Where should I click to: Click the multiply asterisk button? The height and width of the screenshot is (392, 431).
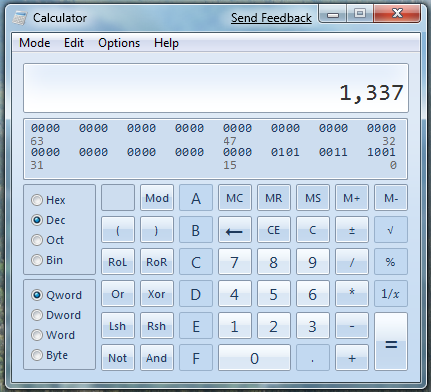pyautogui.click(x=352, y=294)
